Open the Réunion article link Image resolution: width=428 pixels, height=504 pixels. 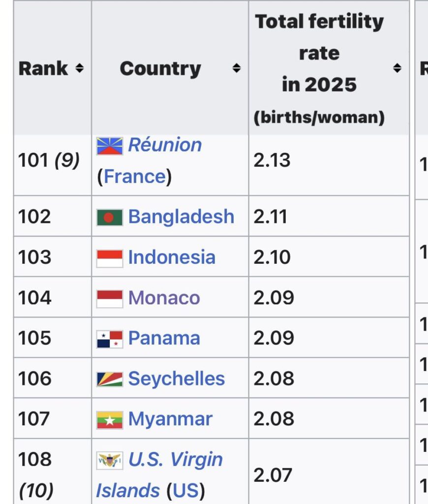click(x=165, y=145)
